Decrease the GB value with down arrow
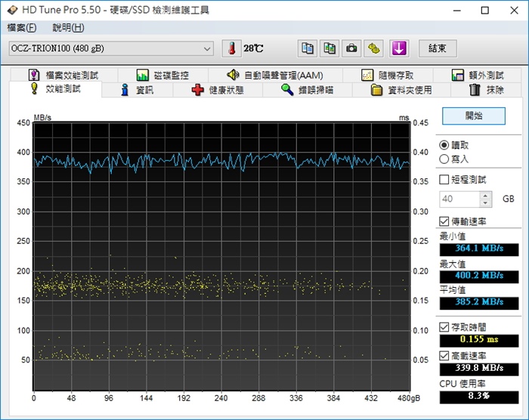 pyautogui.click(x=485, y=203)
